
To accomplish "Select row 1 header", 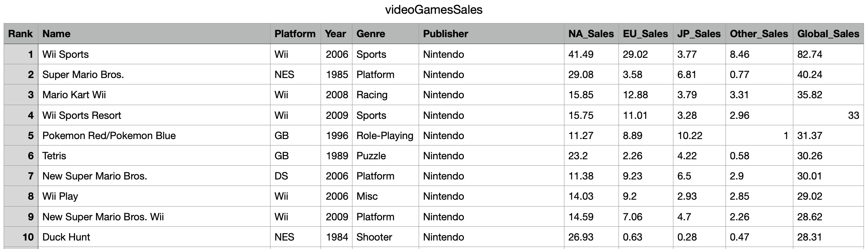I will coord(21,54).
